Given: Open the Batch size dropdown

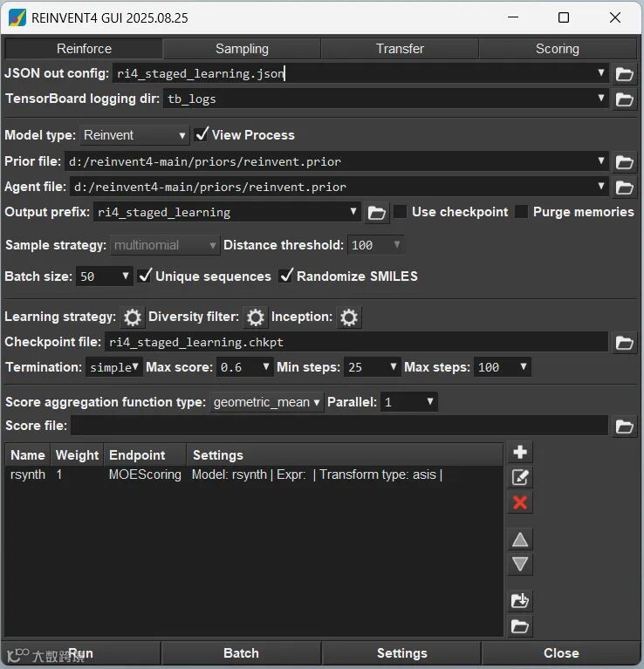Looking at the screenshot, I should [125, 276].
